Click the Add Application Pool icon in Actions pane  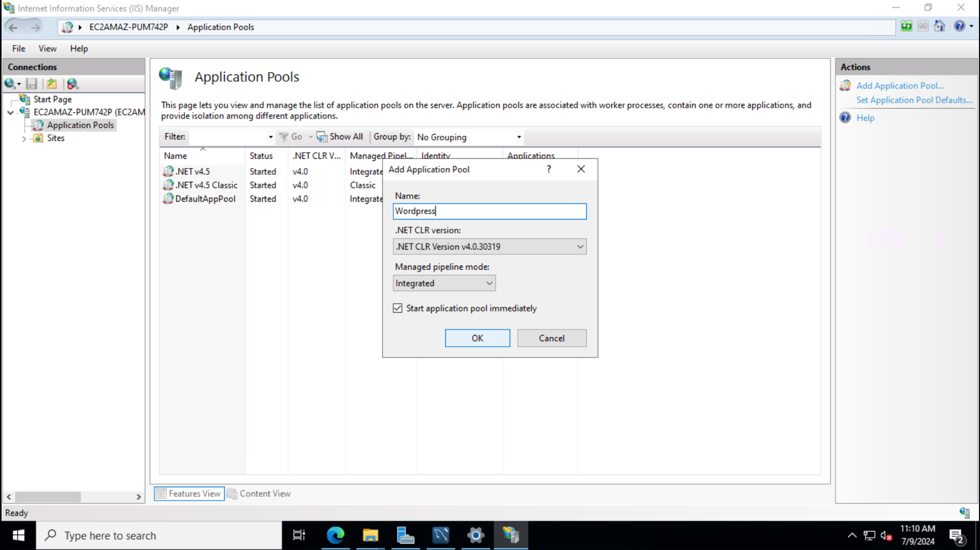tap(845, 85)
